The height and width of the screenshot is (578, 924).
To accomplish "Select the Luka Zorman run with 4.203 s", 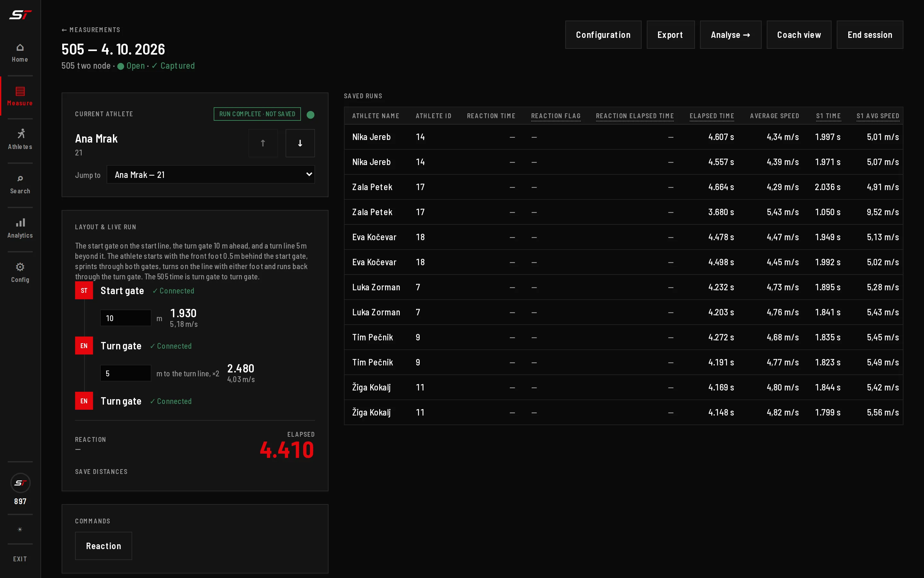I will point(623,312).
